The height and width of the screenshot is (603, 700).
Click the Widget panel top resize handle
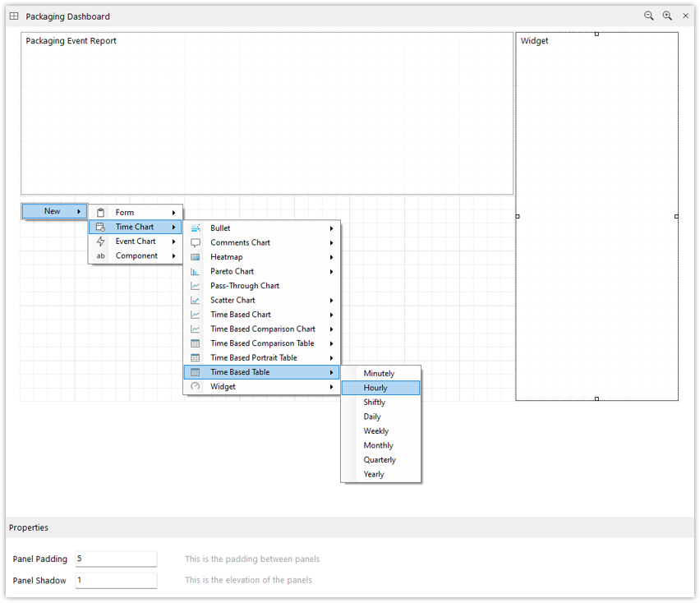(x=596, y=34)
